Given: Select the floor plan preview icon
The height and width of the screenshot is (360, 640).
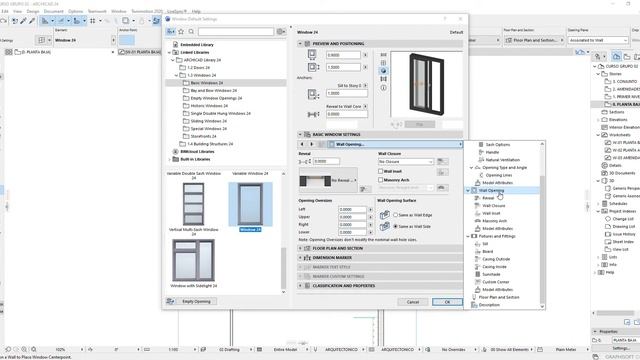Looking at the screenshot, I should 383,54.
